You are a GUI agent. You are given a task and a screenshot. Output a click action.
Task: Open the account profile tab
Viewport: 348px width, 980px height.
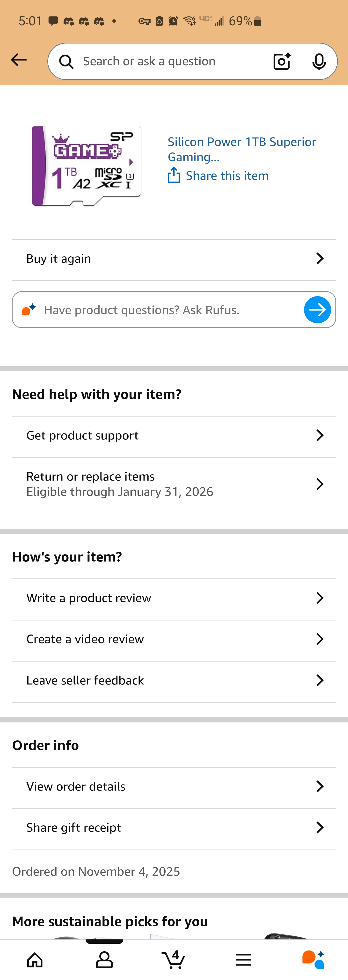click(104, 959)
